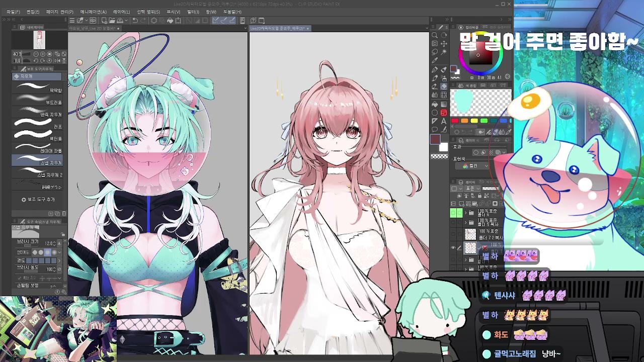This screenshot has width=644, height=362.
Task: Click the Undo arrow in command bar
Action: click(x=135, y=21)
